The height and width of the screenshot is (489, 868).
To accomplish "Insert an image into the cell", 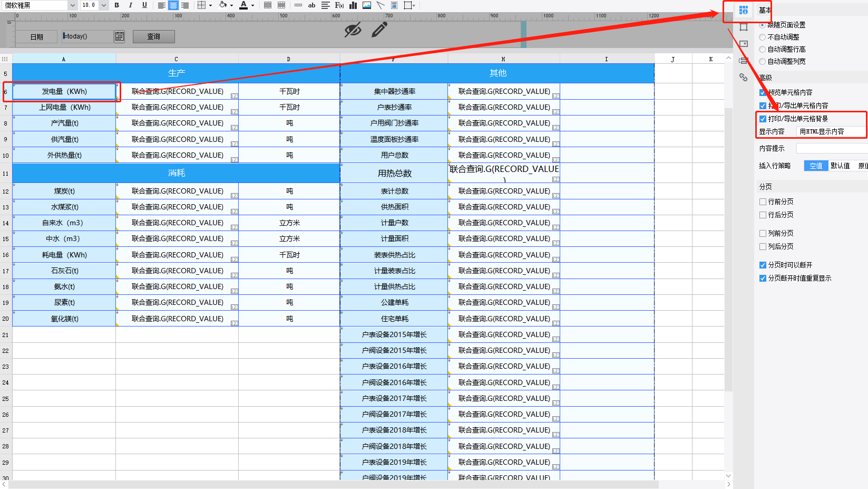I will 367,5.
